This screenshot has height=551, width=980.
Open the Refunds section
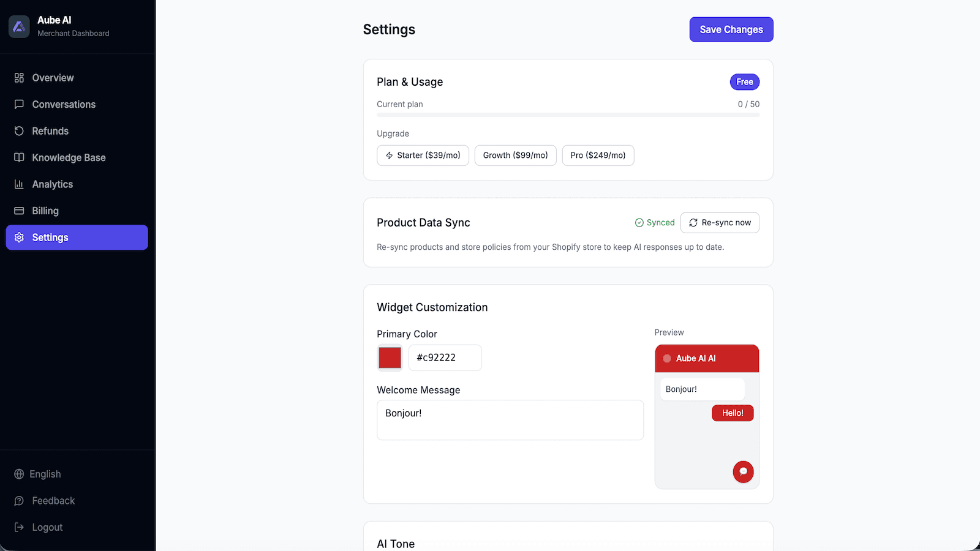[x=77, y=131]
